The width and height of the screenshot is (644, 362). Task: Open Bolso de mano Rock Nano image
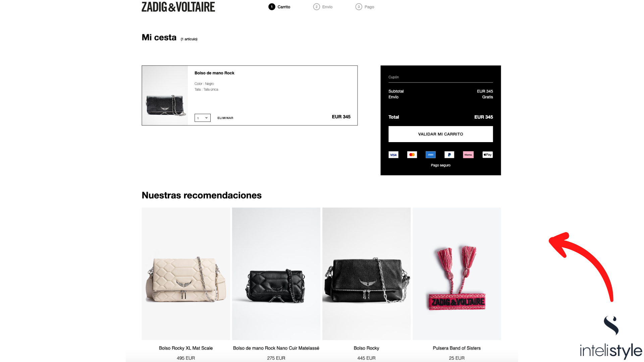276,274
